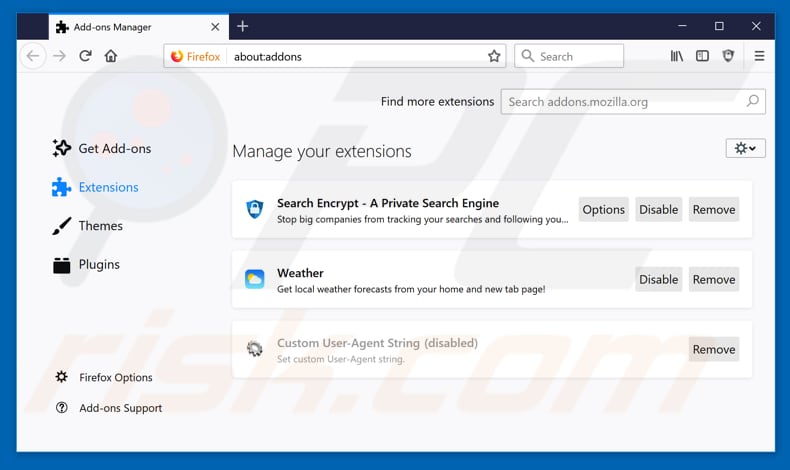Click into the toolbar Search box
This screenshot has height=470, width=790.
pyautogui.click(x=569, y=56)
